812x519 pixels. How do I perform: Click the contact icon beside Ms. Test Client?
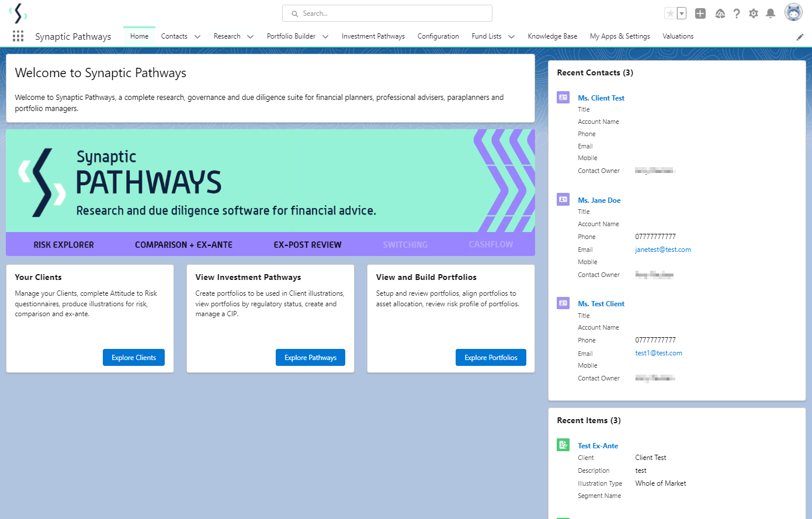[x=563, y=303]
